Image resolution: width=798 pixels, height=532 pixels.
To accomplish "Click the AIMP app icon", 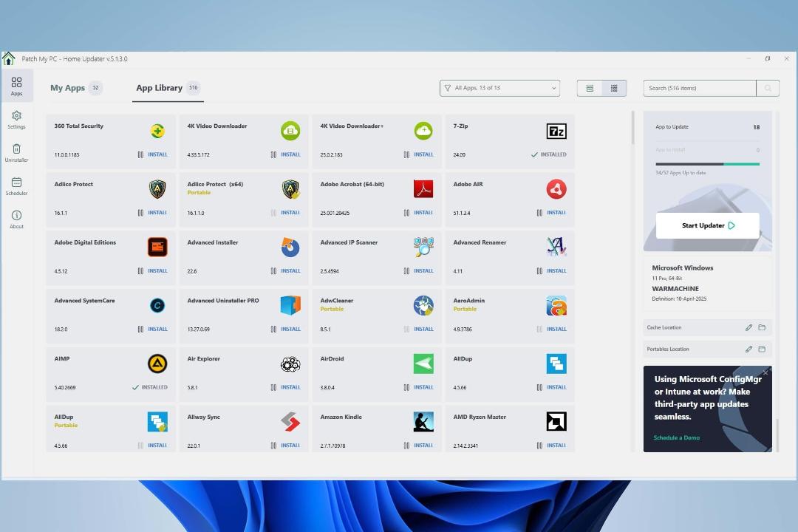I will [x=157, y=364].
